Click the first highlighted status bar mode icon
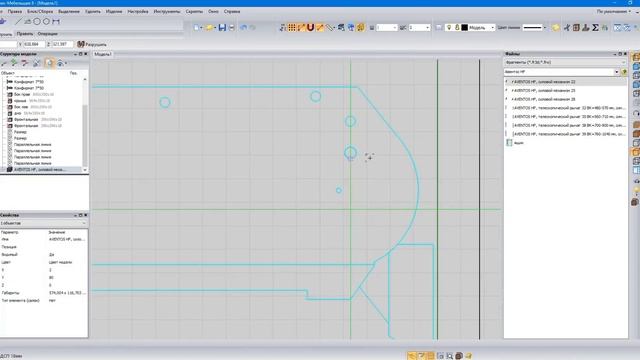 411,356
